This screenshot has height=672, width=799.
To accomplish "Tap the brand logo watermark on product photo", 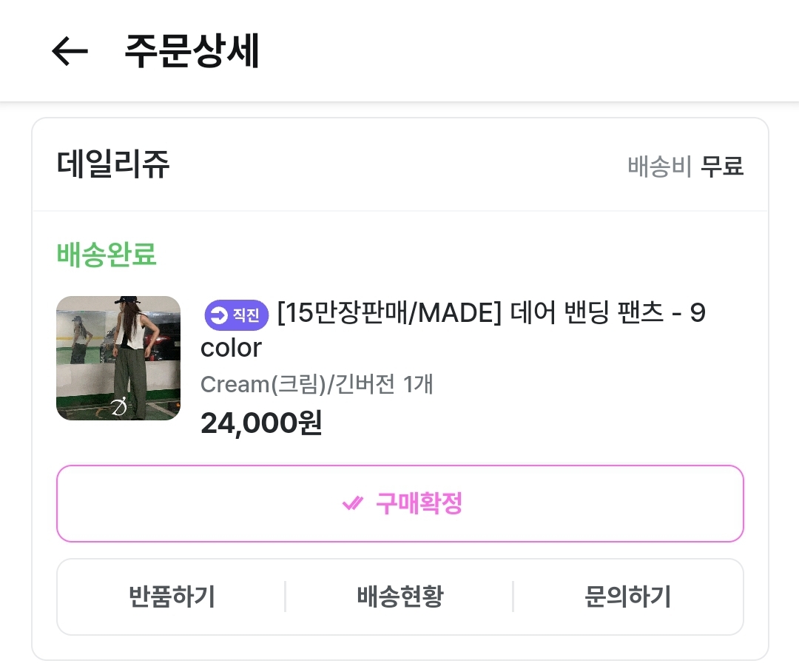I will [x=120, y=406].
